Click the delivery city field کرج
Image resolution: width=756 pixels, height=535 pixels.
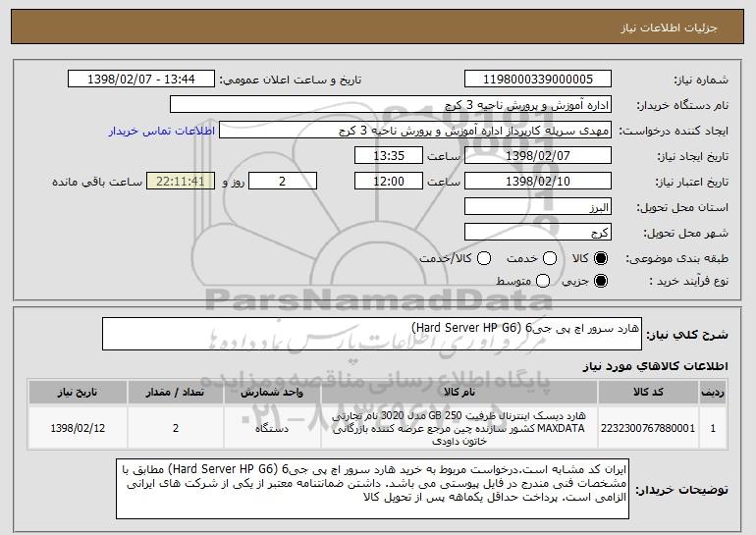coord(538,233)
